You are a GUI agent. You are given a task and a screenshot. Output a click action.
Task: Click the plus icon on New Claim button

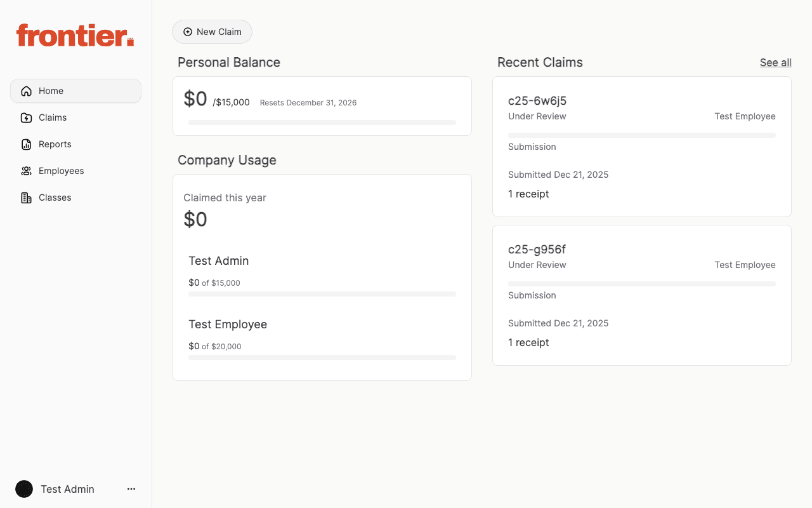pyautogui.click(x=187, y=31)
